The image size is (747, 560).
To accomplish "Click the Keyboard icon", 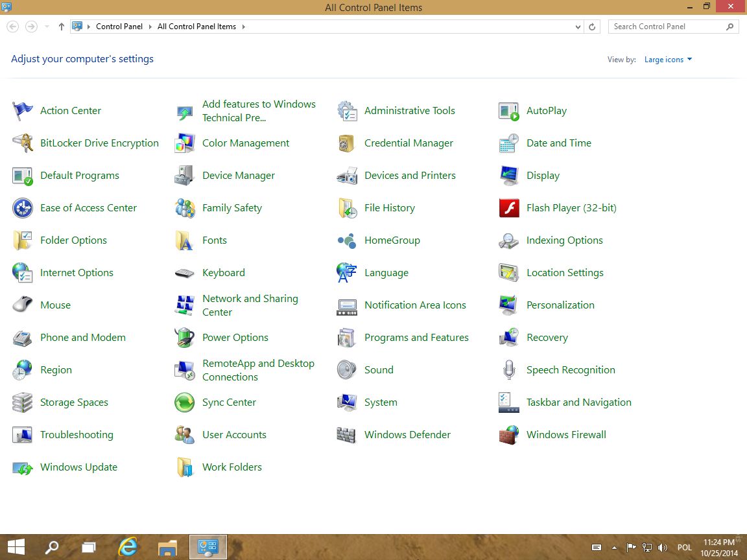I will click(x=184, y=273).
